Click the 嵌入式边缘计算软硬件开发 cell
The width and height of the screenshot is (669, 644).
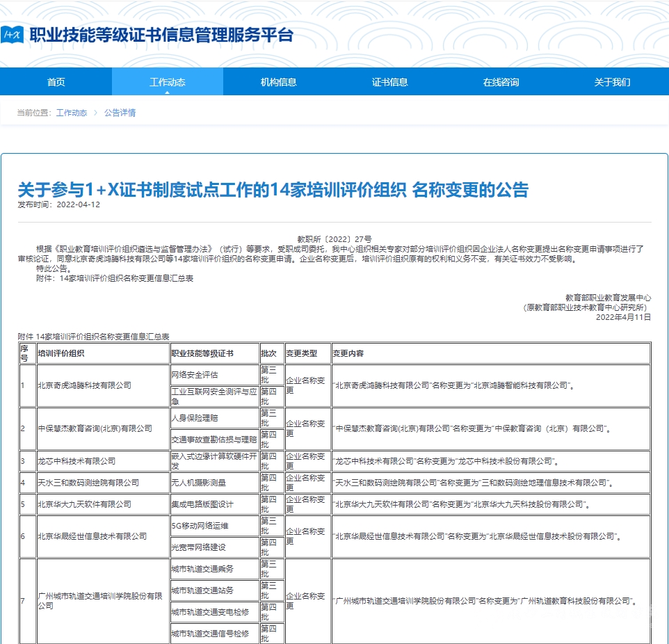[215, 461]
